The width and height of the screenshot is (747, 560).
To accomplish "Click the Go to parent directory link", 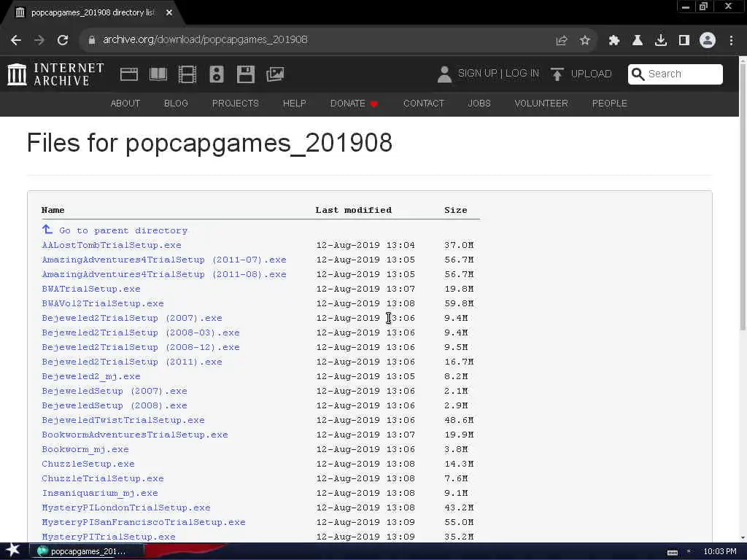I will tap(123, 230).
